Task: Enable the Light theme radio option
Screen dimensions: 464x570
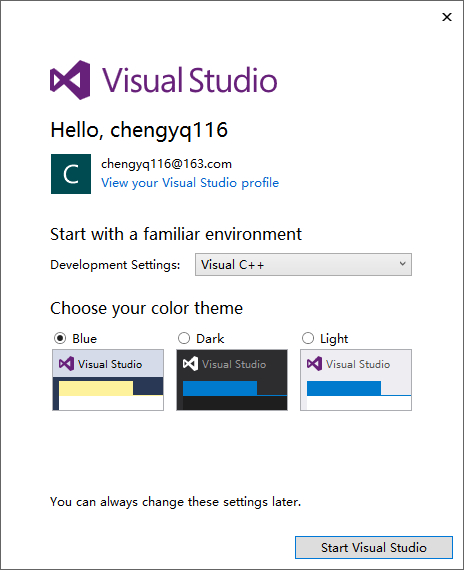Action: coord(308,338)
